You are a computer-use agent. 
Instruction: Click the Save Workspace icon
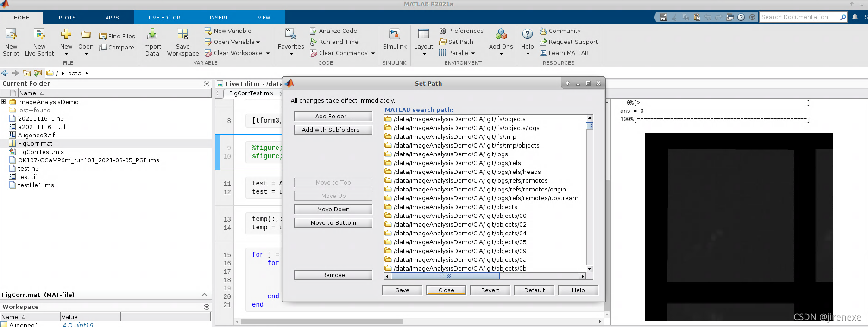coord(183,34)
